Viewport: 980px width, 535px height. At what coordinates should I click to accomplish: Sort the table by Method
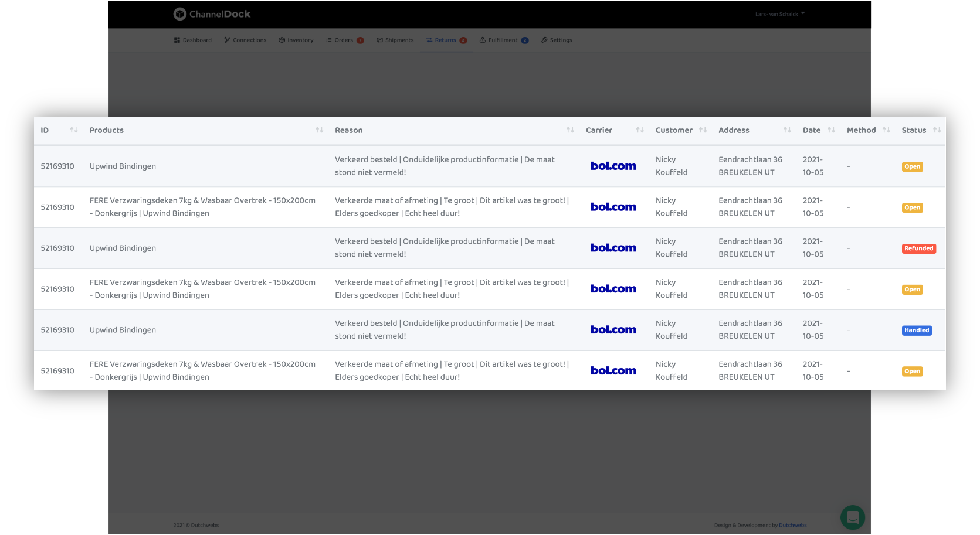point(886,130)
